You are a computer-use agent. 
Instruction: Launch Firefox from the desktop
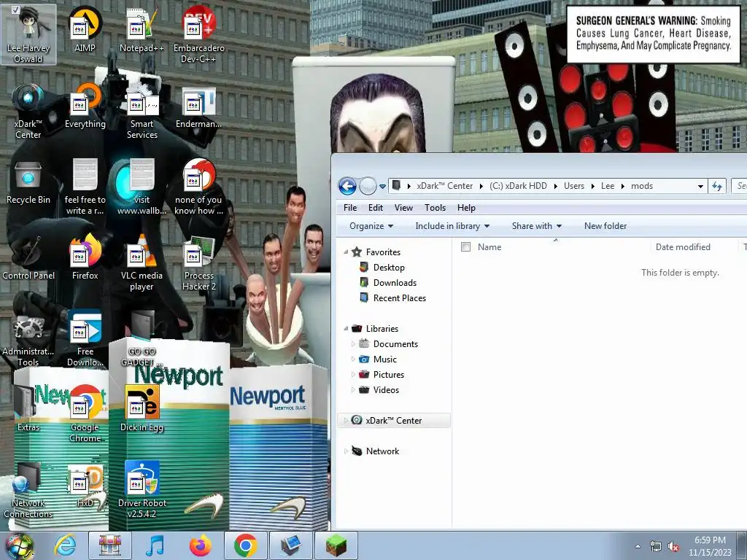pyautogui.click(x=85, y=257)
